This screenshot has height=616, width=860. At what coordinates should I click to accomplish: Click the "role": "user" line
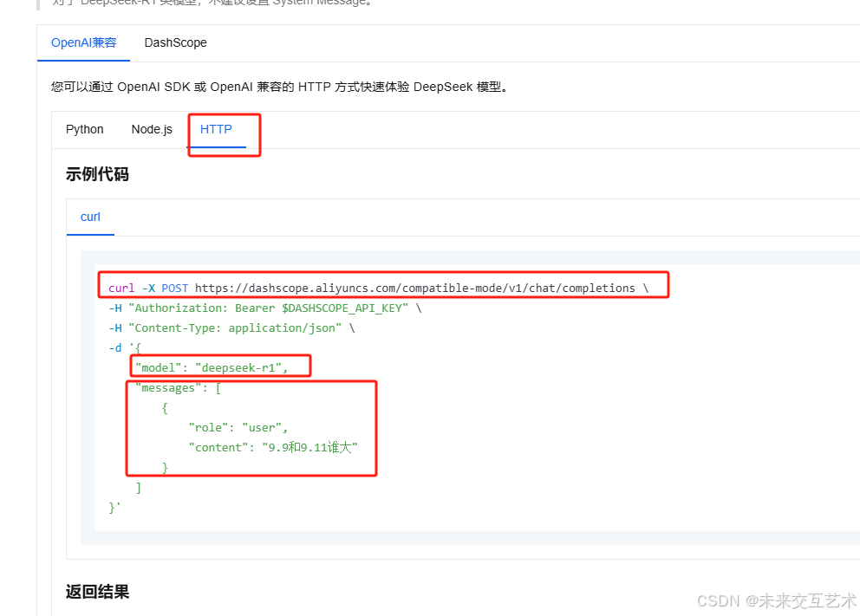coord(238,427)
